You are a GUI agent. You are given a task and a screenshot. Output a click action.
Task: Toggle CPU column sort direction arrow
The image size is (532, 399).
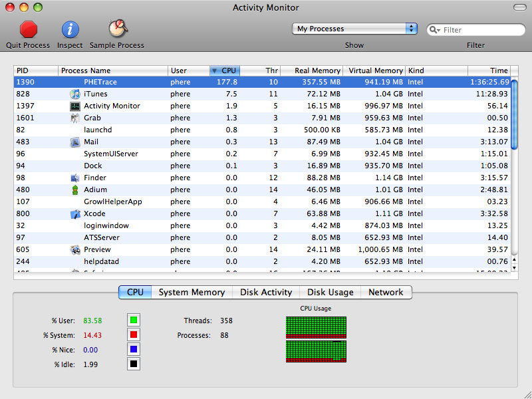click(214, 70)
